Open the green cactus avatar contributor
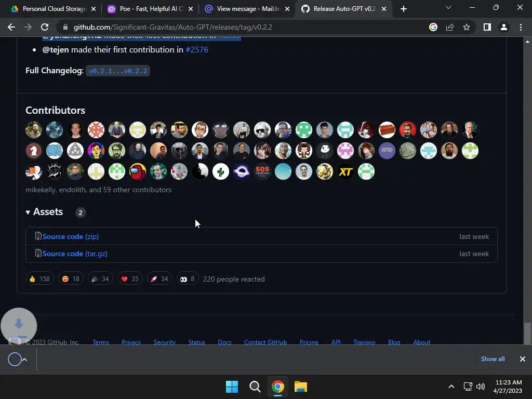 tap(220, 171)
